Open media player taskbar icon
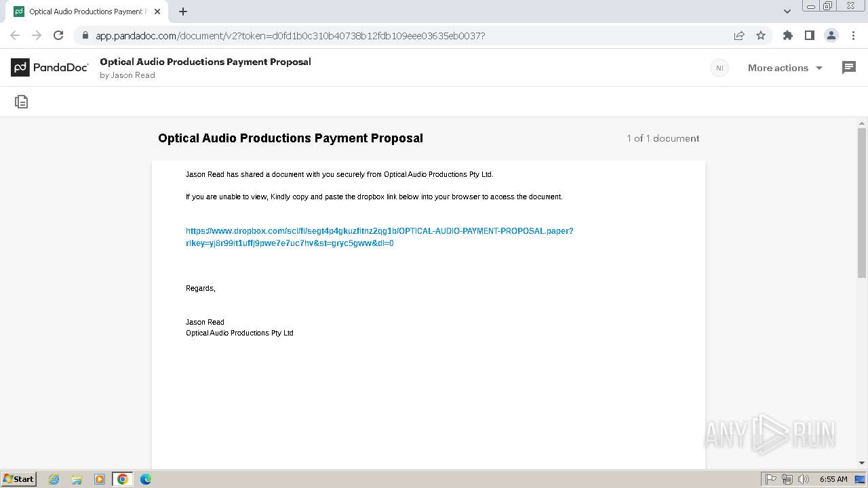Image resolution: width=868 pixels, height=488 pixels. pyautogui.click(x=100, y=479)
